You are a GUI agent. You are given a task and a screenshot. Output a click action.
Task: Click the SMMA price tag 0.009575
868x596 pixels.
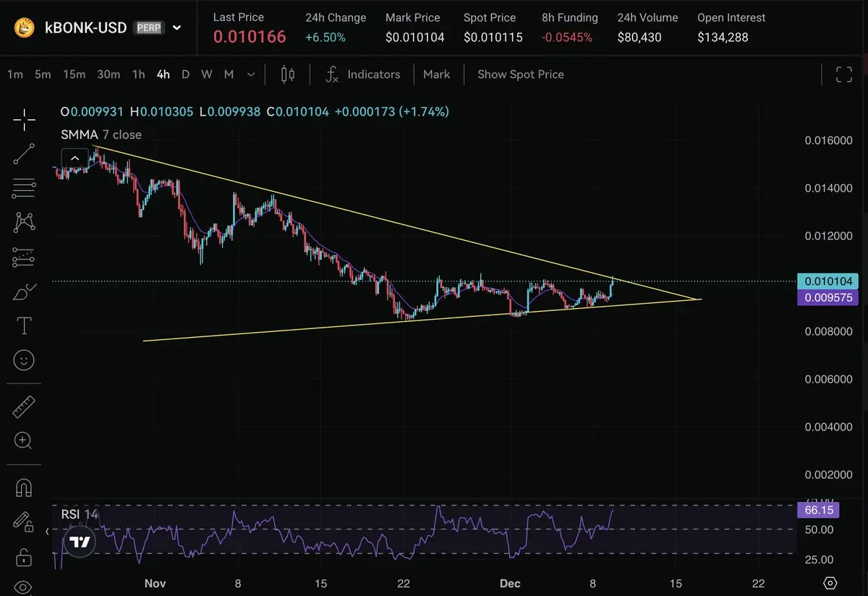827,297
